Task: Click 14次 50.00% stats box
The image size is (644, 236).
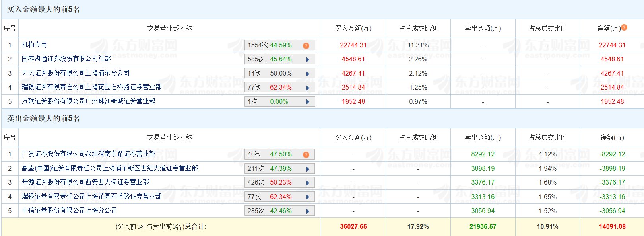Action: click(279, 74)
